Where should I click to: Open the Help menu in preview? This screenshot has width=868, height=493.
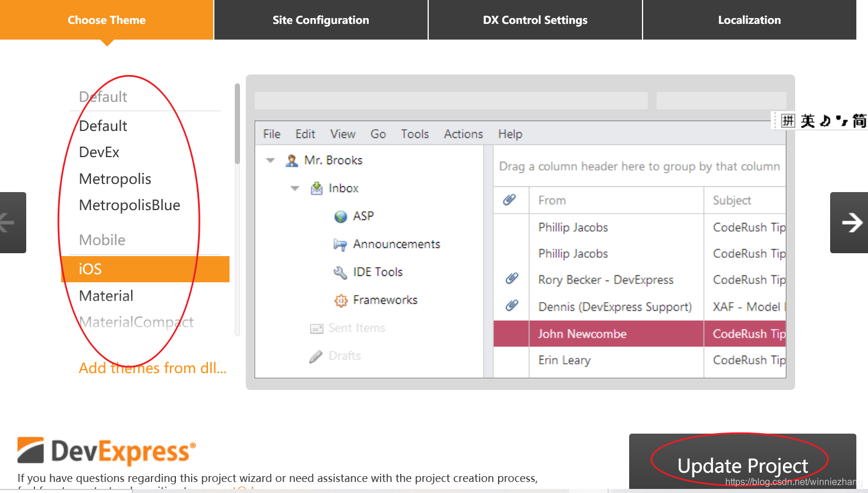coord(510,134)
